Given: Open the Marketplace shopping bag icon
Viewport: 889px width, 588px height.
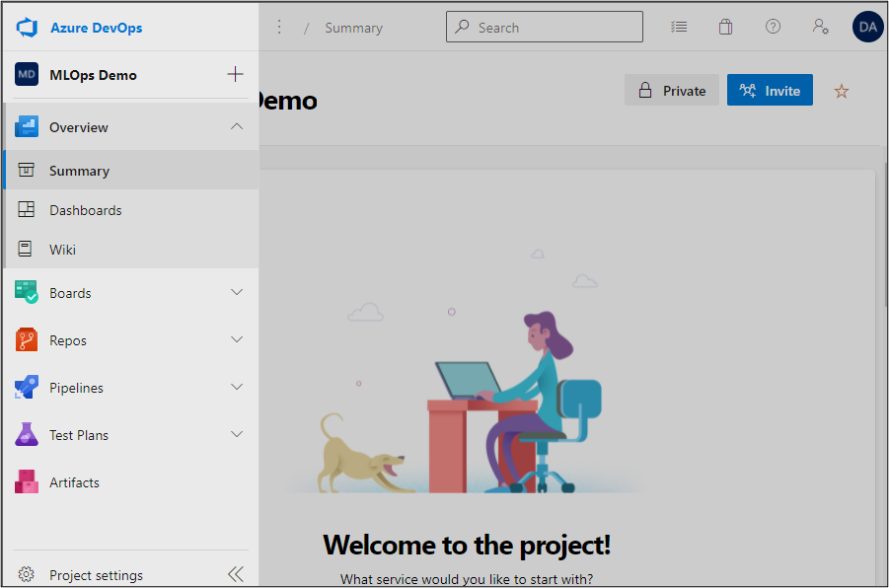Looking at the screenshot, I should tap(725, 27).
